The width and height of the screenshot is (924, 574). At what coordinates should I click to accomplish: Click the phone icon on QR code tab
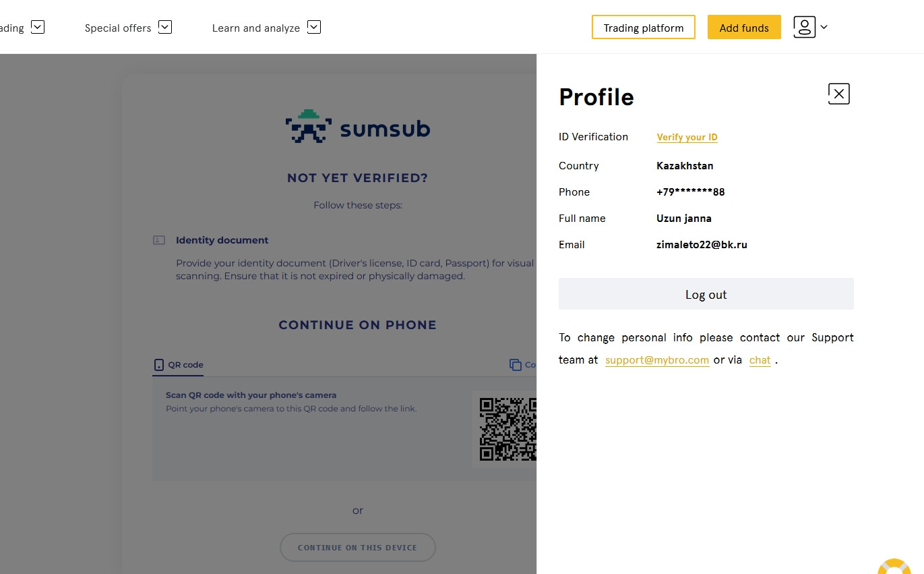(159, 365)
